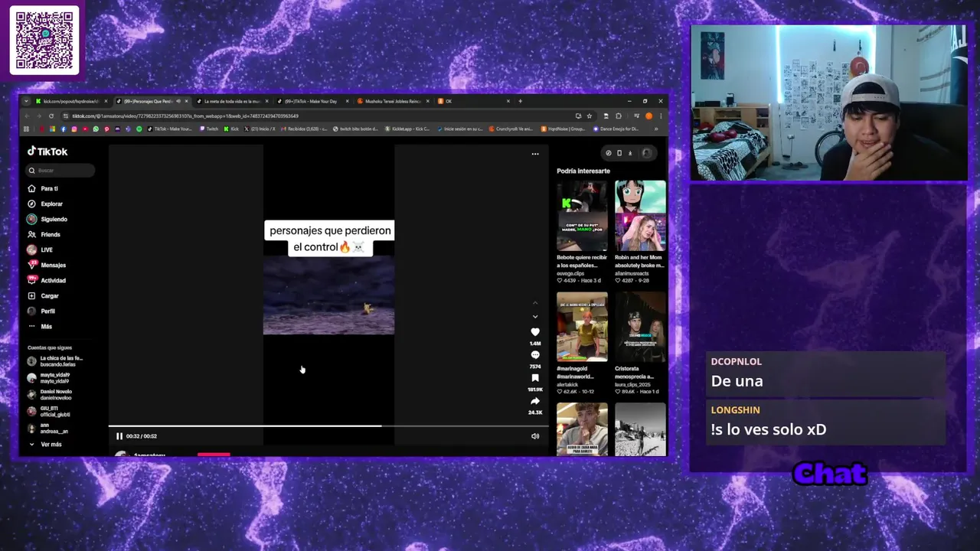Image resolution: width=980 pixels, height=551 pixels.
Task: Switch to the Mushoku Tensei Jobless tab
Action: (393, 101)
